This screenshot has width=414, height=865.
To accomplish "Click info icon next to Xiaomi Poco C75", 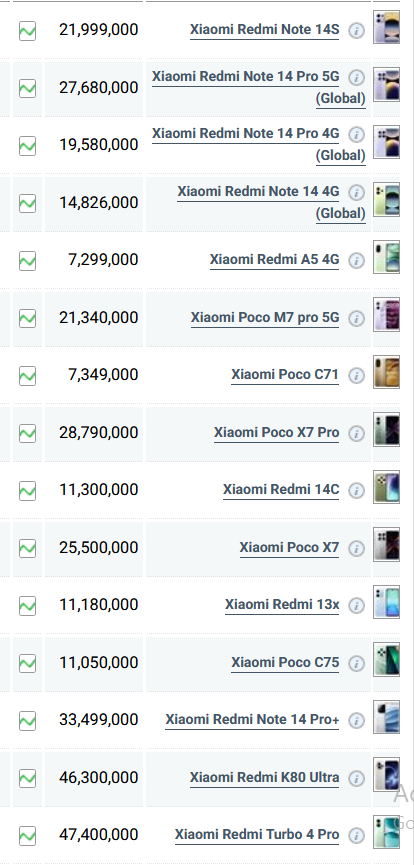I will [x=357, y=663].
